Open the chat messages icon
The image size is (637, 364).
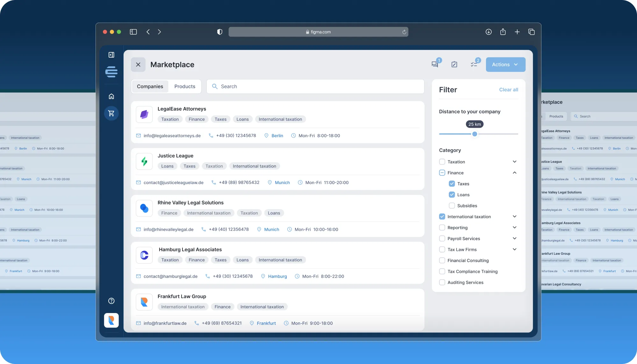click(x=435, y=64)
